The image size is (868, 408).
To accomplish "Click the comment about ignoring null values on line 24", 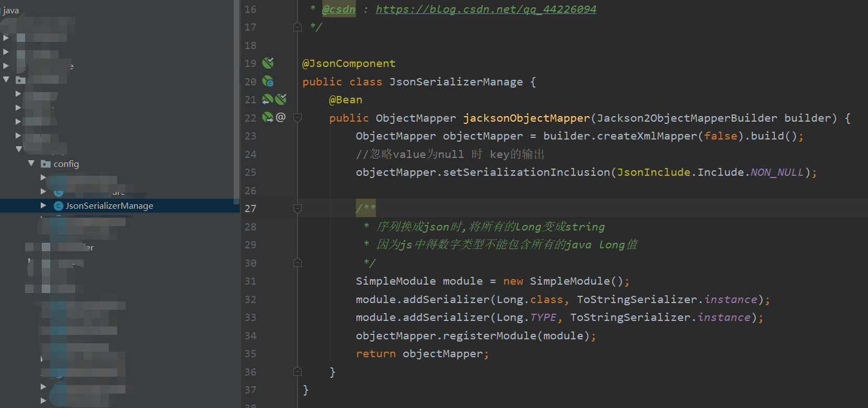I will tap(450, 155).
